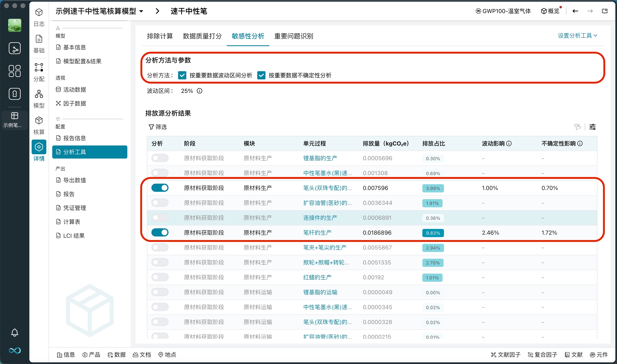Enable analysis toggle for 连接件的生产 row
Viewport: 617px width, 364px height.
[x=160, y=217]
